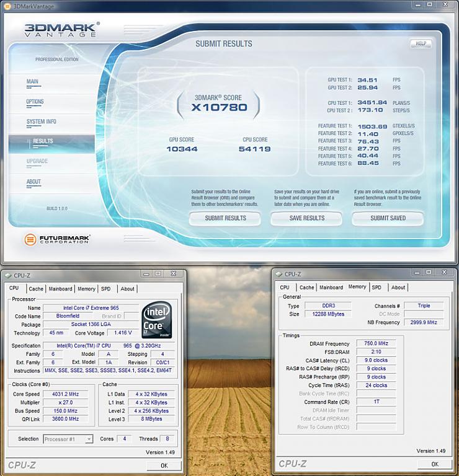Switch to Cache tab in right CPU-Z

click(307, 287)
